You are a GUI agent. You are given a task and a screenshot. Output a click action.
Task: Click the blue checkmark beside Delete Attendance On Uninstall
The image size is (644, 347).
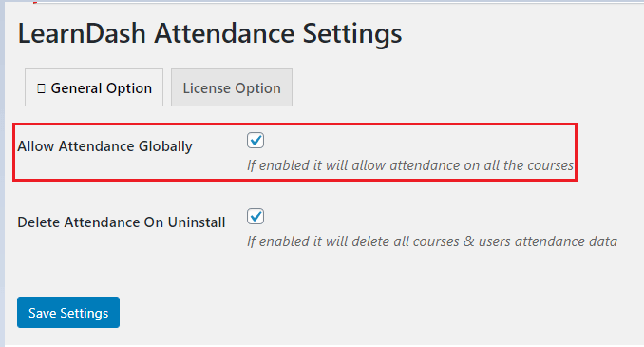[x=256, y=216]
